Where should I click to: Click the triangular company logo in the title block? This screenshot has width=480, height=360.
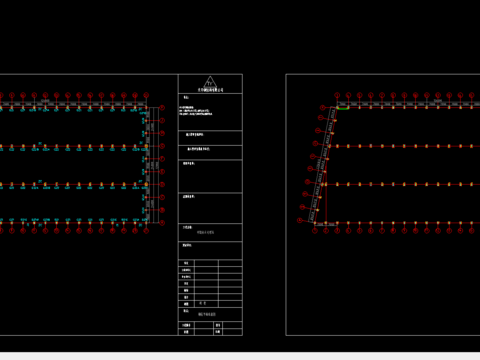(x=210, y=82)
